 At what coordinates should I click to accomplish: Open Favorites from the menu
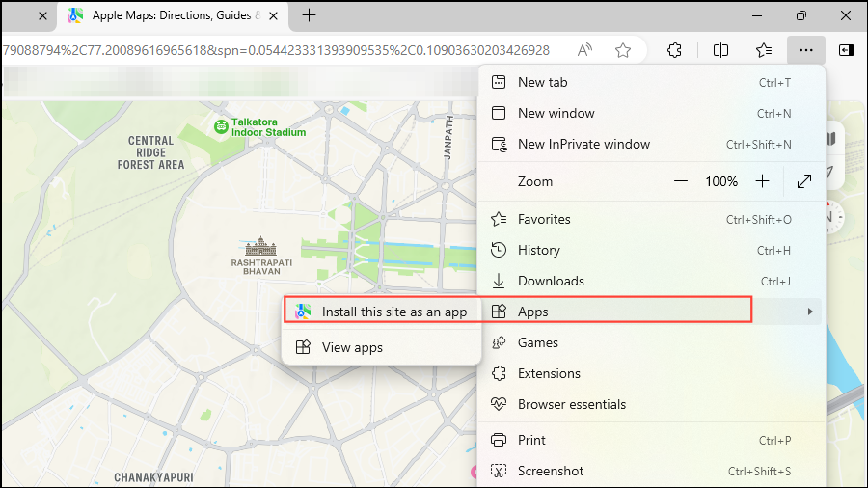[651, 220]
